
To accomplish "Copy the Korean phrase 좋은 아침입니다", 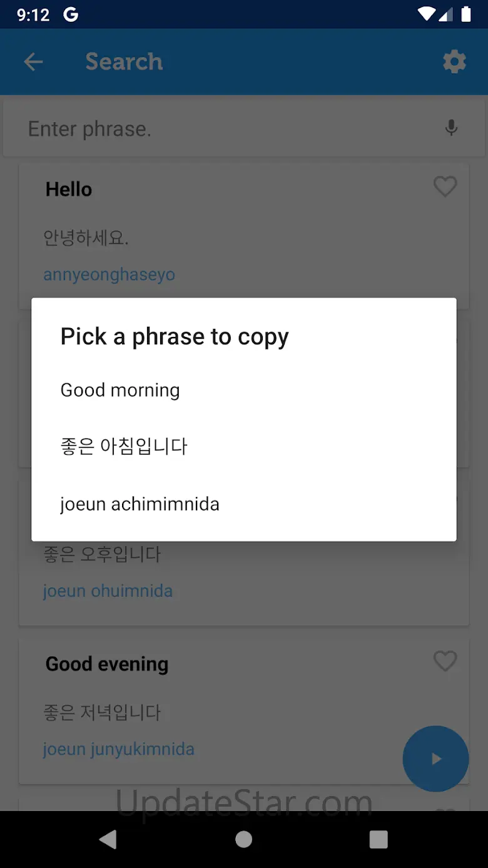I will click(x=124, y=447).
